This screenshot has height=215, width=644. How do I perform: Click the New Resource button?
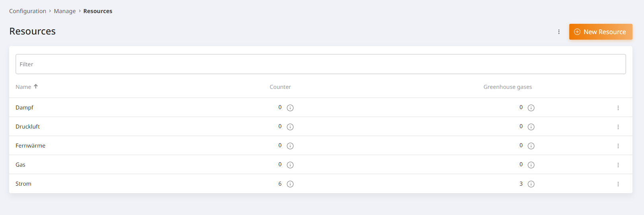(600, 32)
